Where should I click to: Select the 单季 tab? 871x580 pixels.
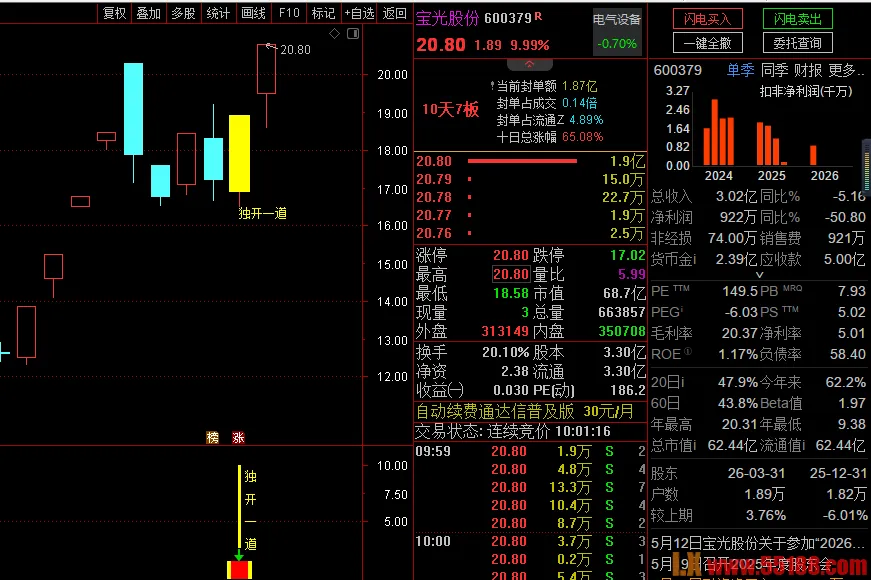click(x=740, y=70)
